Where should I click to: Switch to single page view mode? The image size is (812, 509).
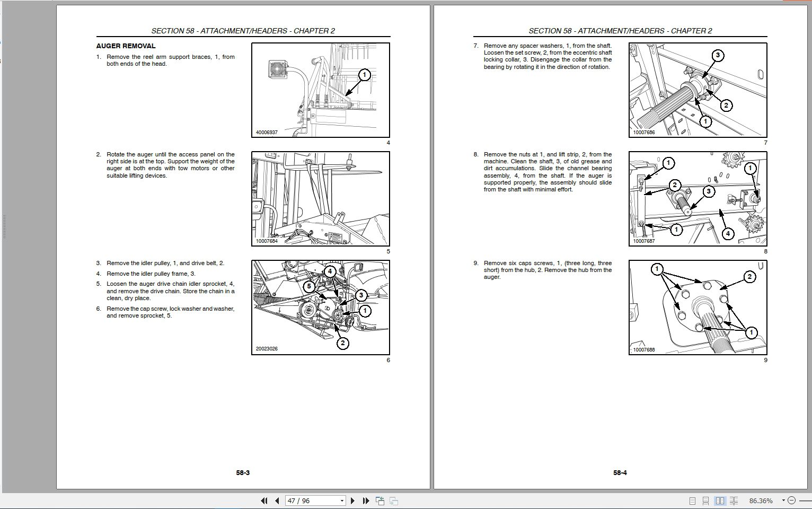tap(692, 501)
